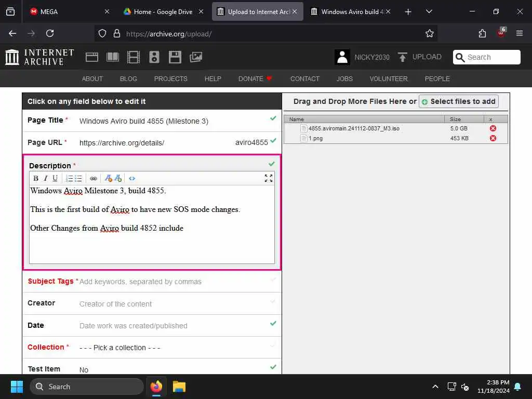Close the MEGA browser tab
This screenshot has width=532, height=399.
pos(107,11)
